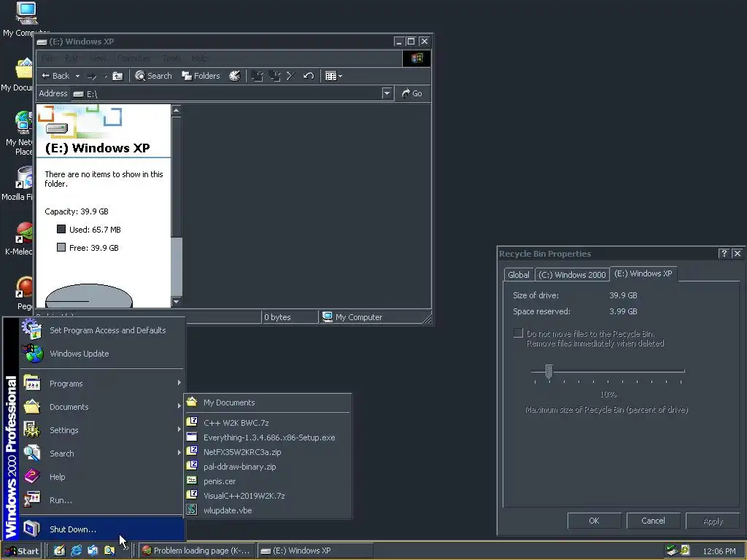Viewport: 747px width, 560px height.
Task: Choose Shut Down... in Start menu
Action: (x=102, y=529)
